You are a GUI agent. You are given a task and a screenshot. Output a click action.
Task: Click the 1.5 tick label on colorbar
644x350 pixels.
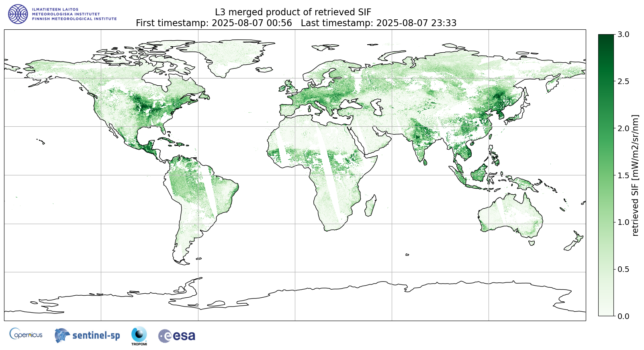[x=623, y=175]
